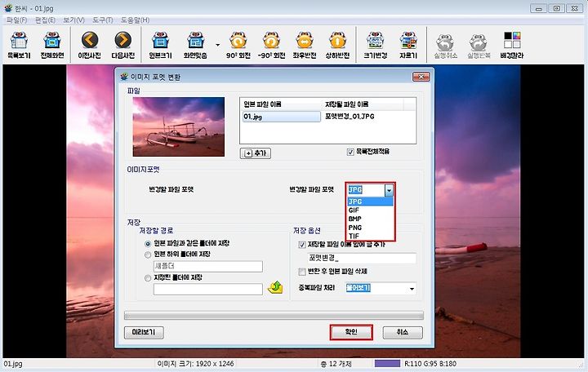Viewport: 588px width, 372px height.
Task: Click the R:110 G:95 B:180 status value
Action: tap(430, 364)
